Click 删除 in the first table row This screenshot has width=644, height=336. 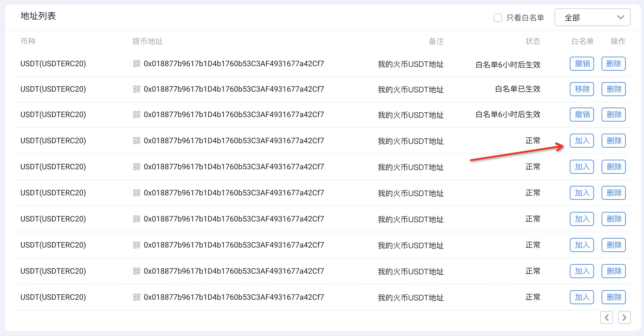point(613,63)
